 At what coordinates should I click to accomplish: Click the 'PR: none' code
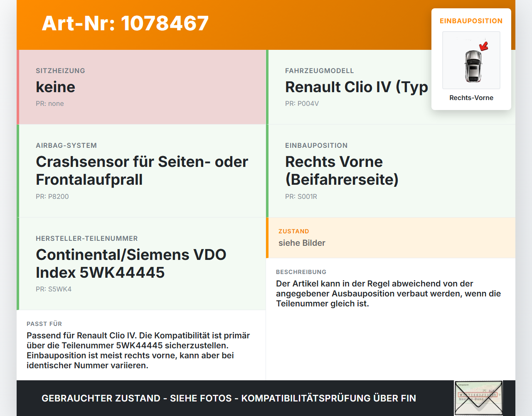tap(50, 103)
